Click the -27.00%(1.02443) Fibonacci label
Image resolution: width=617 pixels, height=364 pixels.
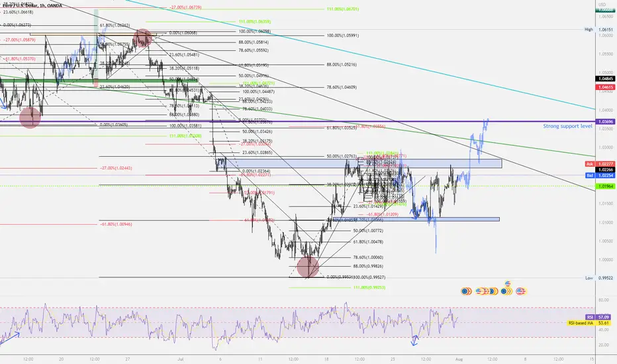[116, 168]
